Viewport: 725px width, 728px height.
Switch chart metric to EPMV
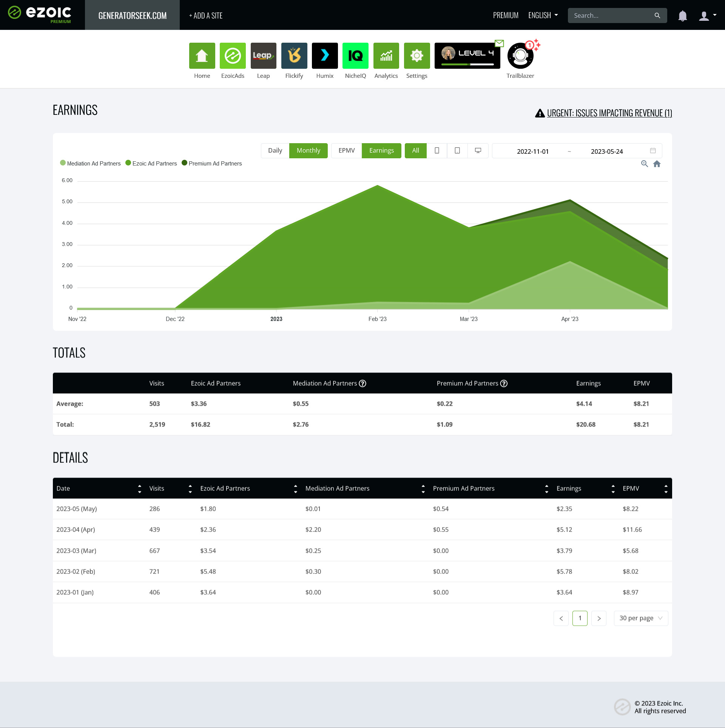pos(346,151)
